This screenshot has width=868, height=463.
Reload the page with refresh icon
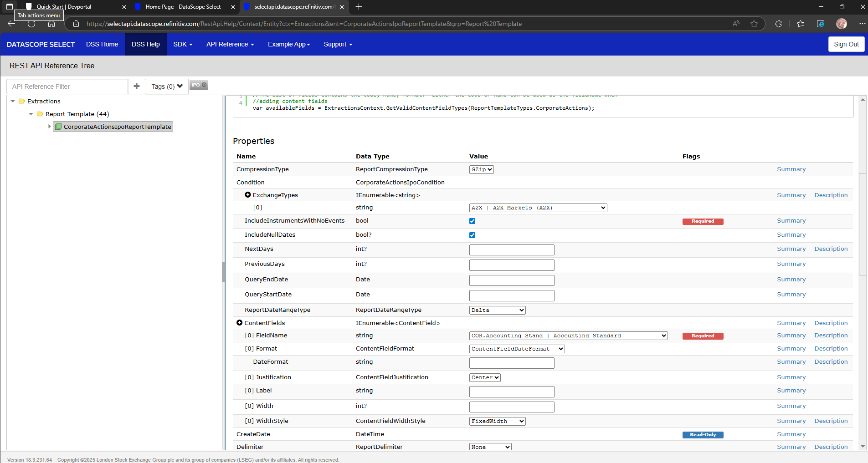pos(31,24)
